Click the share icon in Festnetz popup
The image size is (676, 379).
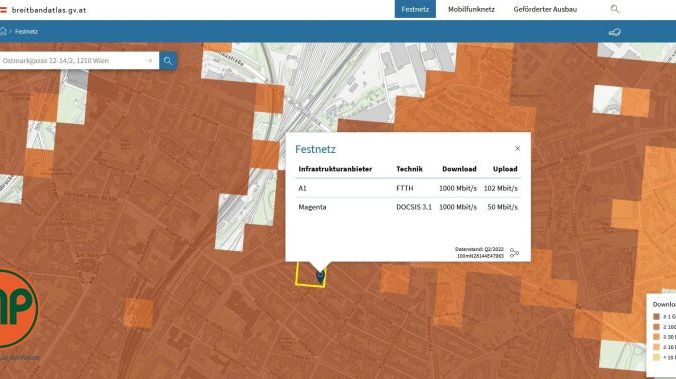tap(514, 253)
